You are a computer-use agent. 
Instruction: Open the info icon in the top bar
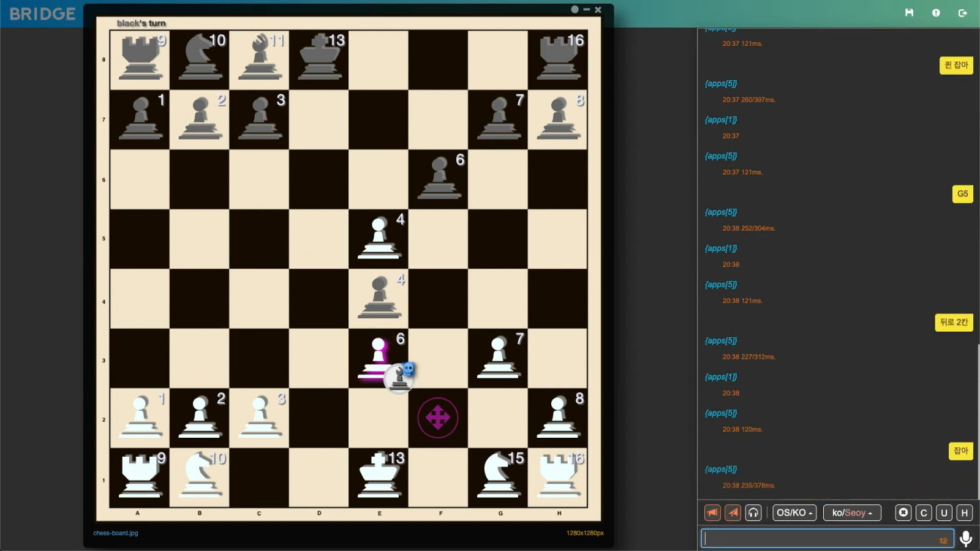pos(937,12)
